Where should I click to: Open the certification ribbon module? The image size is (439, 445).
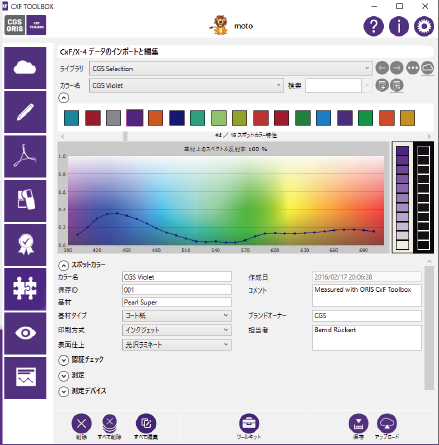pos(25,245)
